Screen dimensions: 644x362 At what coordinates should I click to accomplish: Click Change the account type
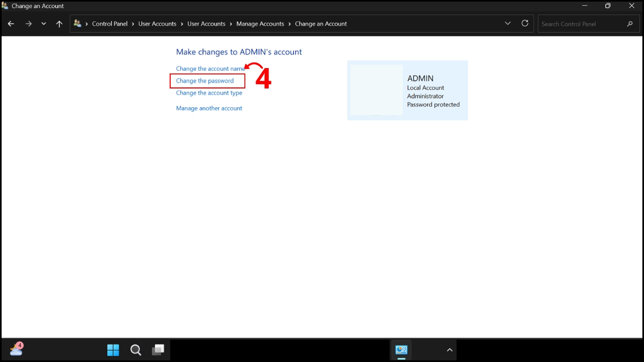[209, 93]
